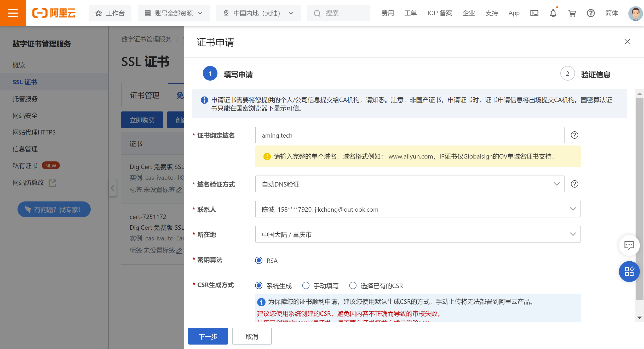Focus the 证书绑定域名 input field
Viewport: 644px width, 349px height.
[410, 135]
